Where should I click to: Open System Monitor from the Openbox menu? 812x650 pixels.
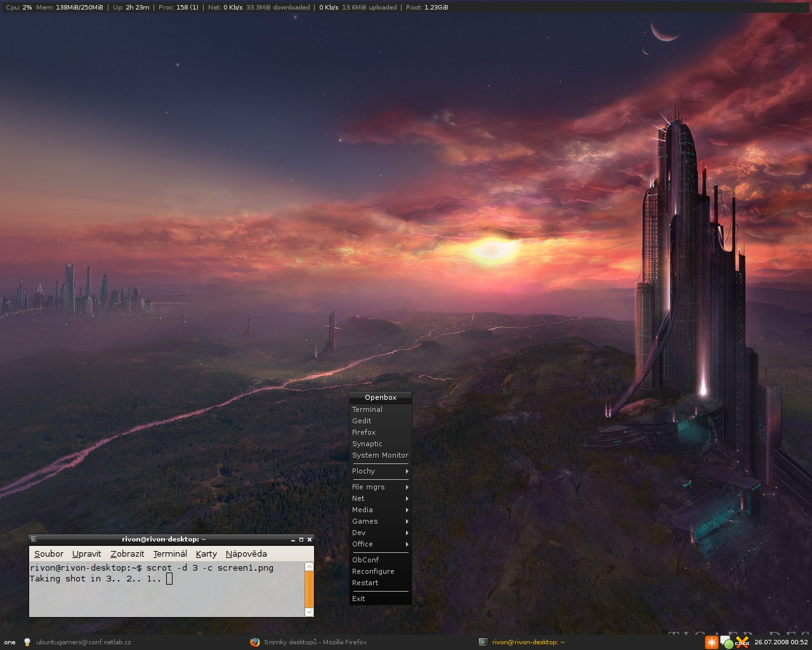coord(381,455)
